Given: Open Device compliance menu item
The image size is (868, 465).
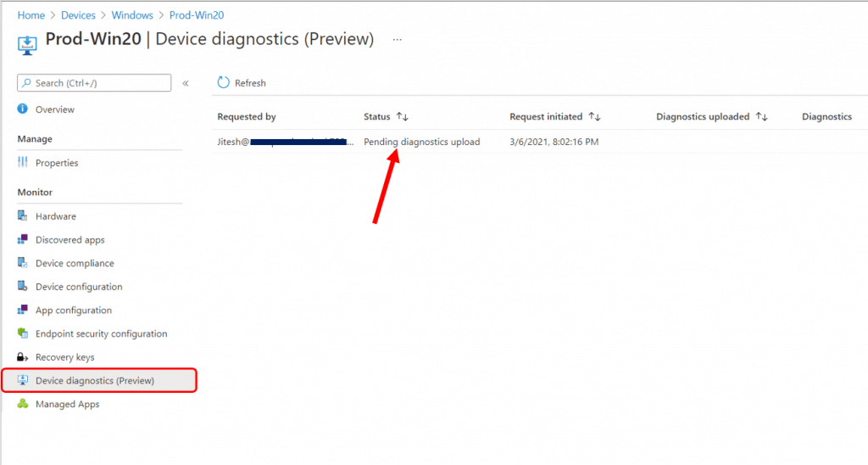Looking at the screenshot, I should 75,263.
